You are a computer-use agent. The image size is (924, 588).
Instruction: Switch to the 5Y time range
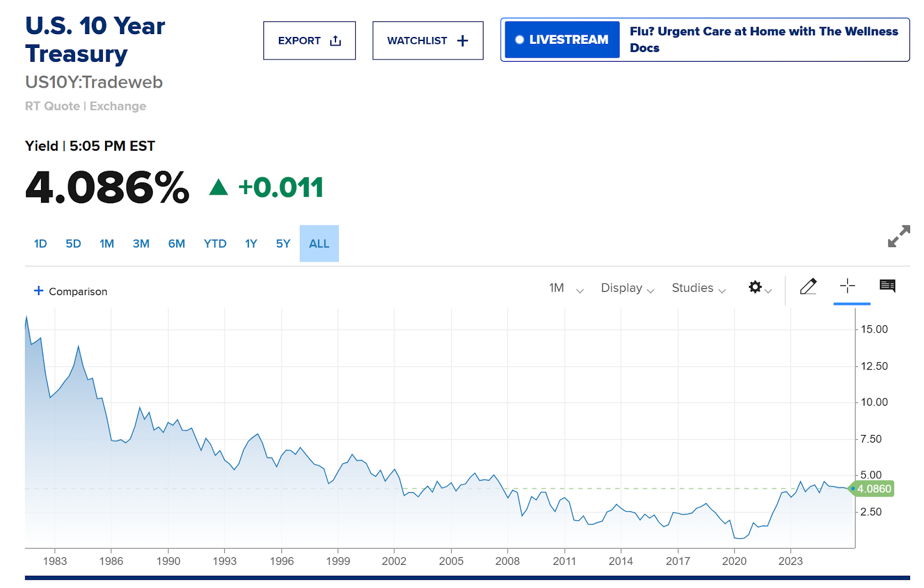pos(283,244)
